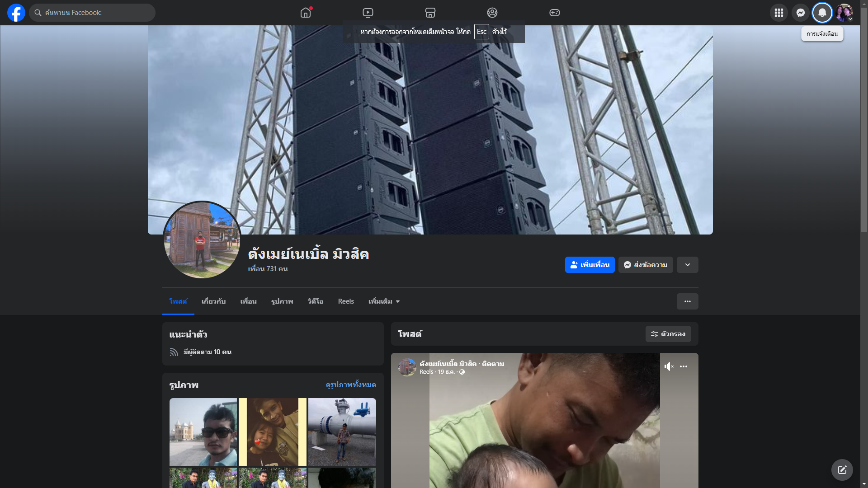
Task: Unmute the reel video sound
Action: tap(669, 366)
